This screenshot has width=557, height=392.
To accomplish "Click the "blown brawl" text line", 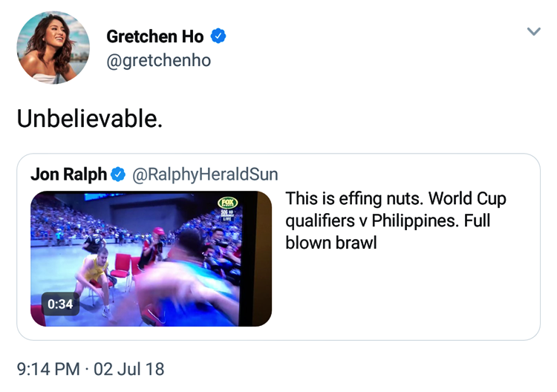I will click(x=331, y=243).
